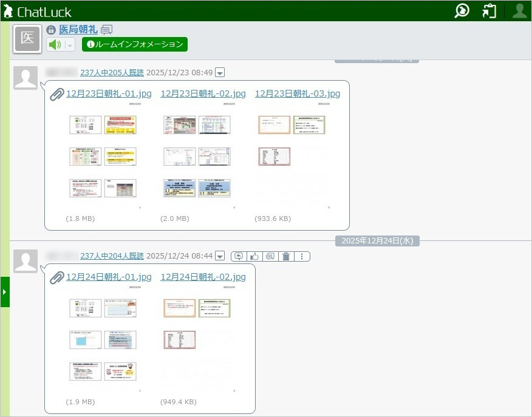Click the comment bubble icon beside room name

pos(106,30)
